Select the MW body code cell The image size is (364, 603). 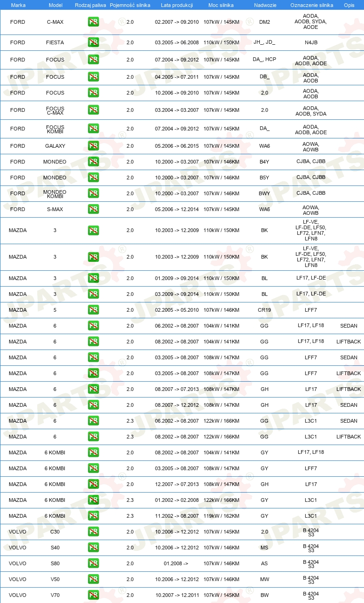pos(264,579)
